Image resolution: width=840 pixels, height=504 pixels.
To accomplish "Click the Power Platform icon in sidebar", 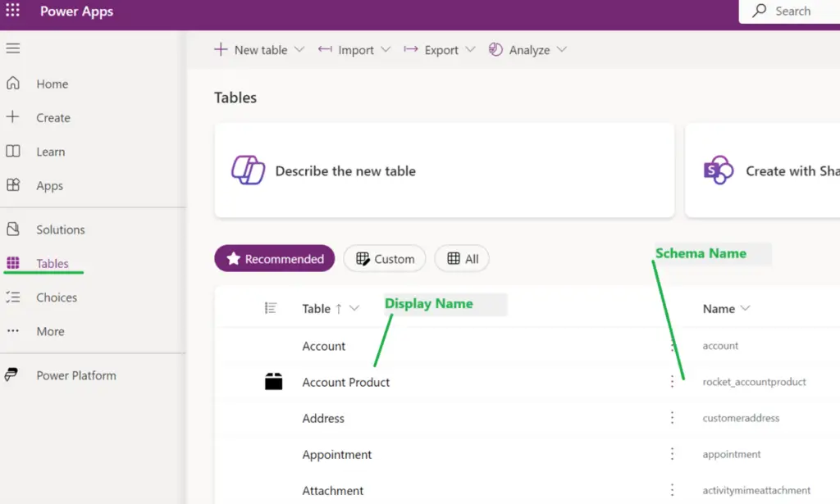I will point(11,375).
